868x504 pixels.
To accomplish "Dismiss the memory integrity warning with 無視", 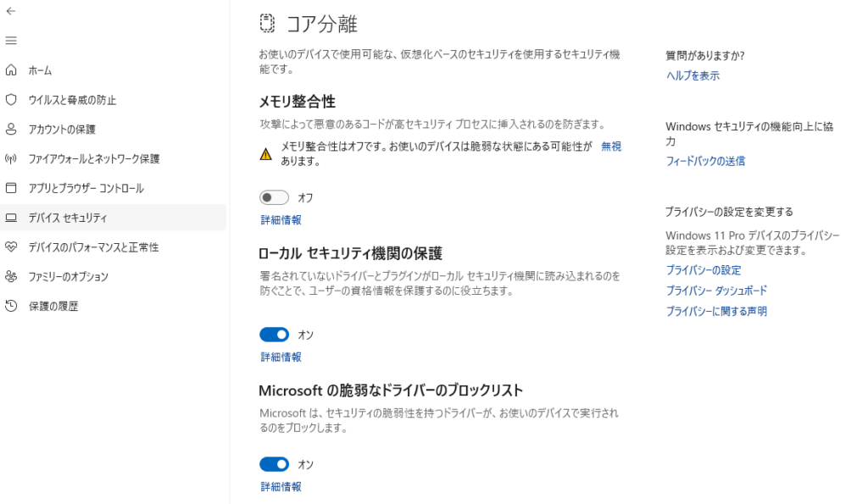I will point(611,147).
